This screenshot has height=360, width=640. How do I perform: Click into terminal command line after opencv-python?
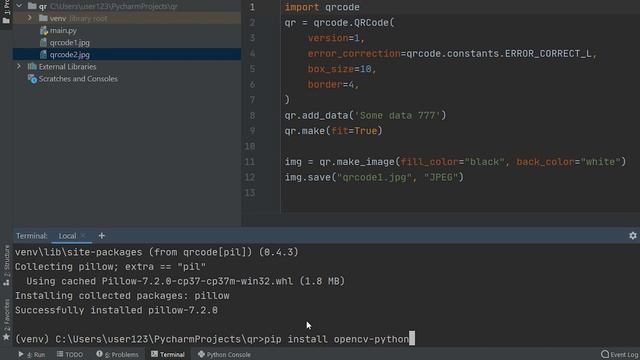click(x=411, y=339)
